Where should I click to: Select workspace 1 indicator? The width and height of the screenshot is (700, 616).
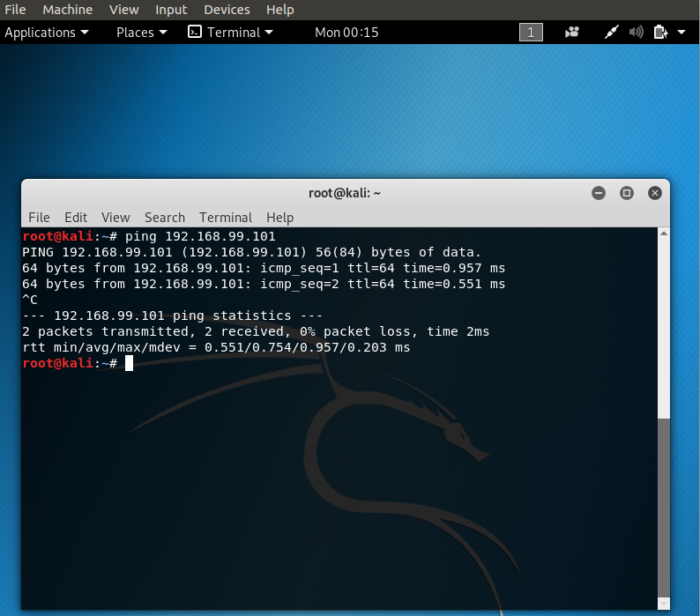531,32
